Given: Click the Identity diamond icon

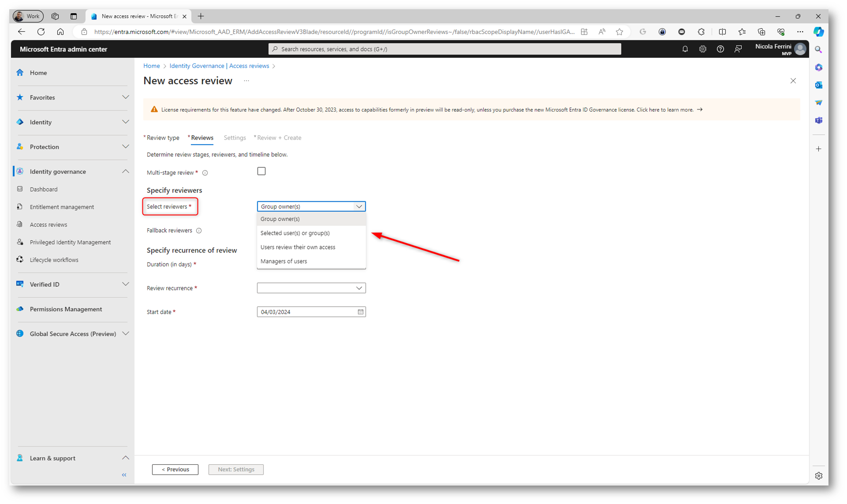Looking at the screenshot, I should coord(20,122).
